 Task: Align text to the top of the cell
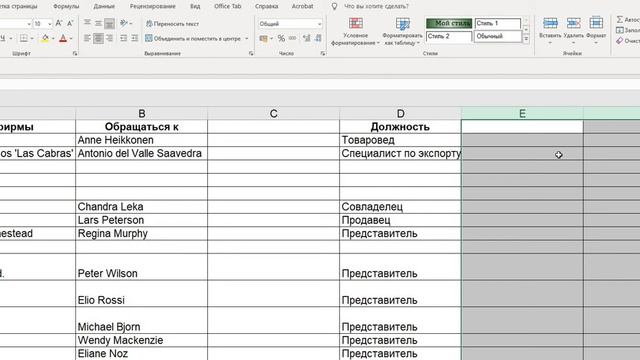(x=87, y=24)
